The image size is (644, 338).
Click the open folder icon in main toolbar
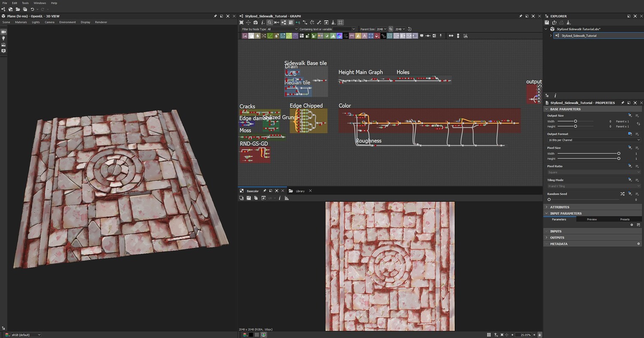pos(18,9)
